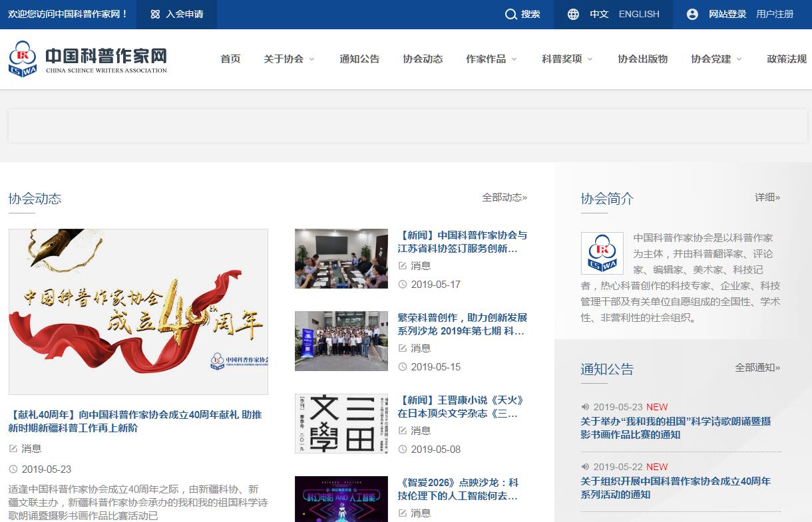
Task: Click the association emblem in 协会简介
Action: coord(602,253)
